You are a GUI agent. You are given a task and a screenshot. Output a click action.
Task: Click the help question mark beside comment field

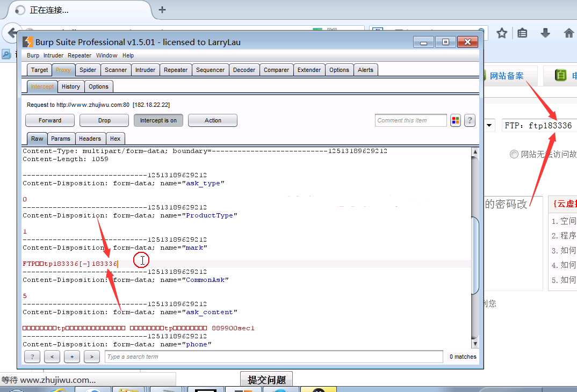[x=470, y=120]
